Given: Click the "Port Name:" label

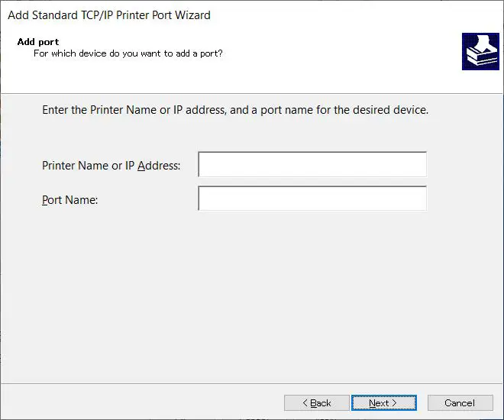Looking at the screenshot, I should [x=70, y=200].
